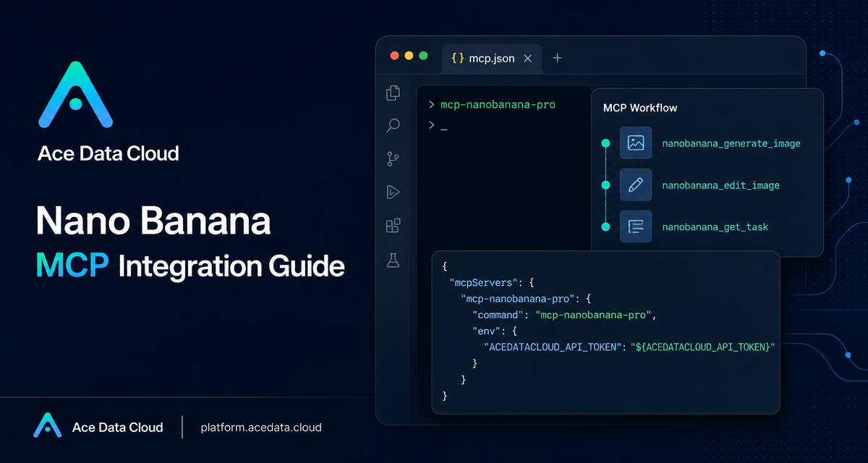Click the "ACEDATACLOUD_API_TOKEN" key
This screenshot has width=868, height=463.
coord(553,347)
